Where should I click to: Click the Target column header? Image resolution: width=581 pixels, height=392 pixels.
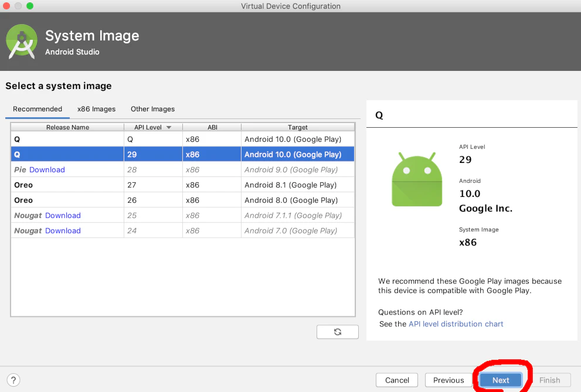298,127
